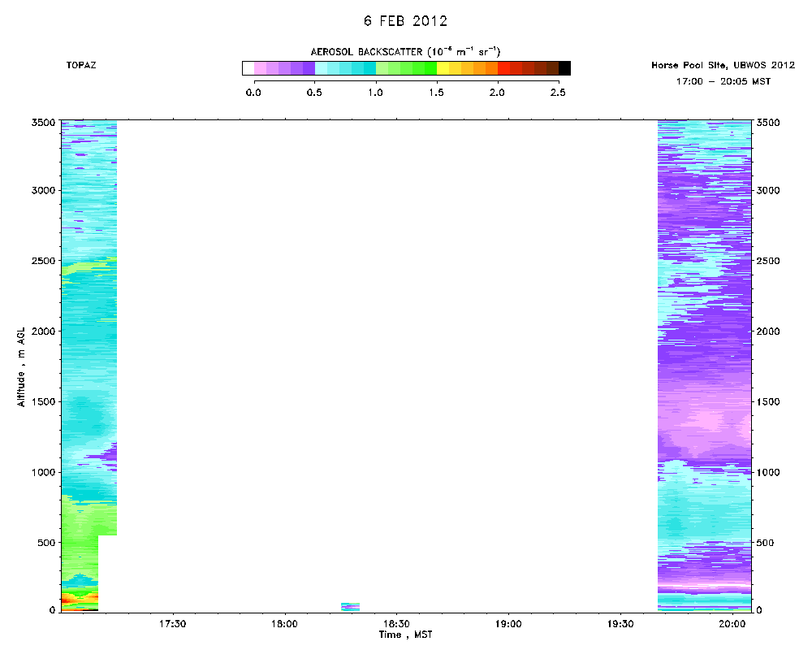The image size is (812, 650).
Task: Click the "TOPAZ" instrument label
Action: point(80,65)
